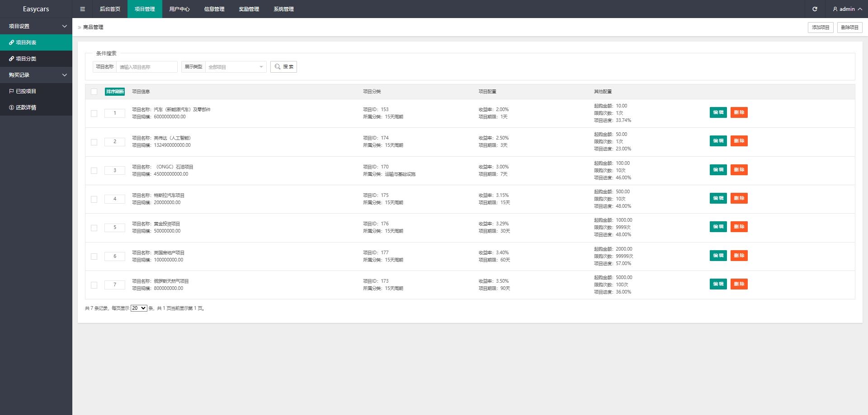This screenshot has height=415, width=868.
Task: Open 已投项目 flag item in sidebar
Action: point(36,91)
